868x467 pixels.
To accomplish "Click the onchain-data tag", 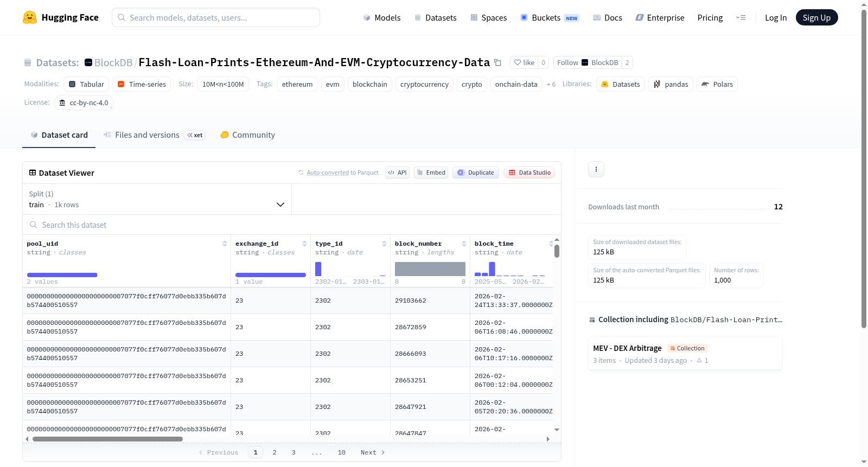I will [516, 84].
